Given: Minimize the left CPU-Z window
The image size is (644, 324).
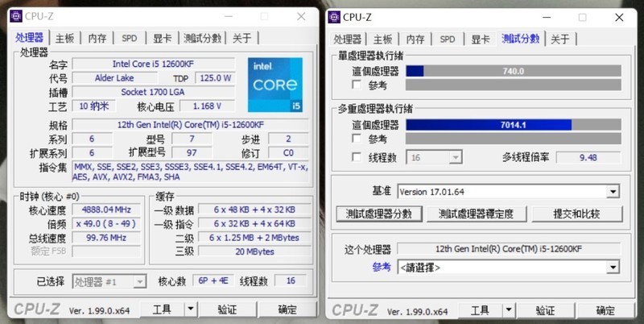Looking at the screenshot, I should coord(229,16).
